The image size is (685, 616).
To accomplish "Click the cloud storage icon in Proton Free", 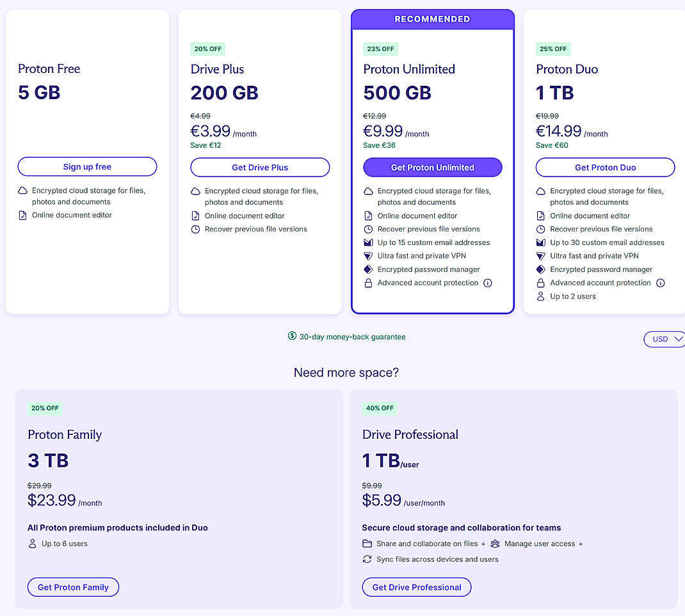I will 22,191.
